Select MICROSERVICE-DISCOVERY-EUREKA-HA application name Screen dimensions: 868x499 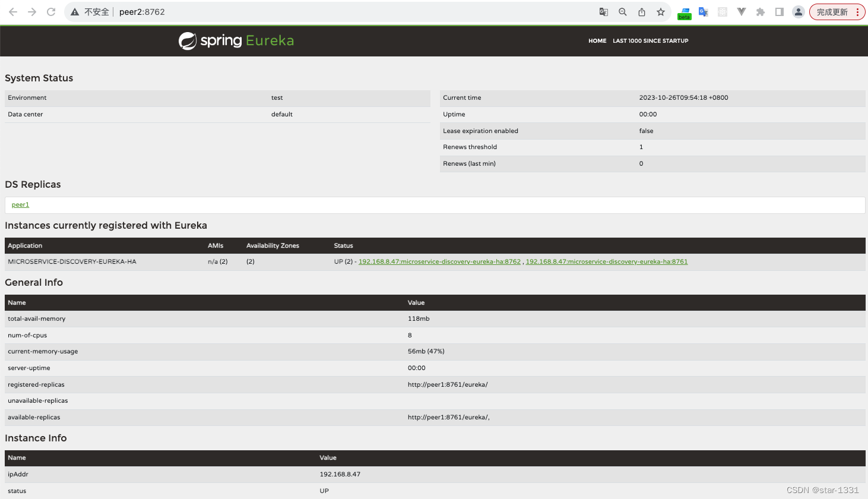(72, 262)
